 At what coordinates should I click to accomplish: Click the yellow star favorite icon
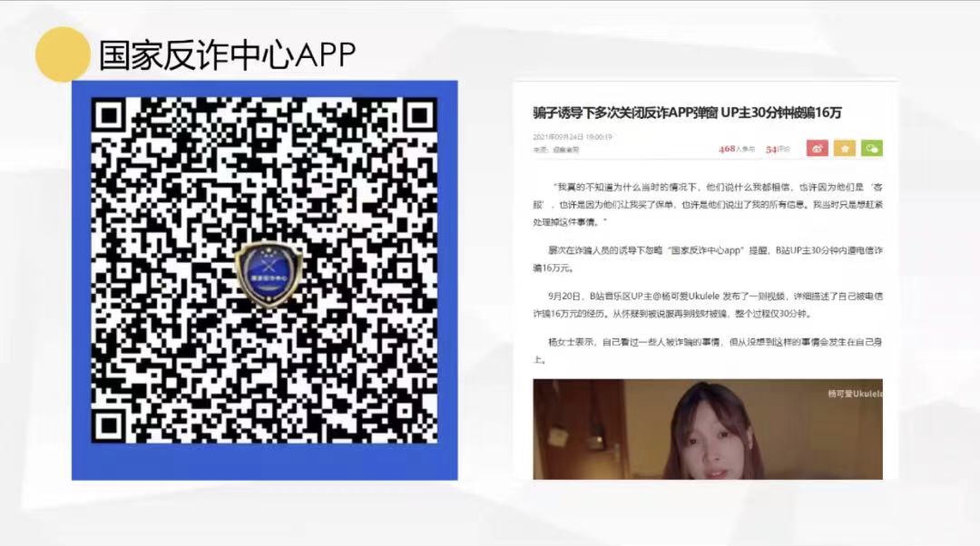tap(845, 148)
